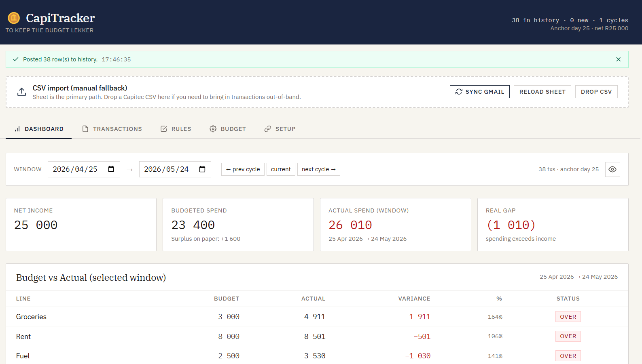Select the Fuel row label
The height and width of the screenshot is (364, 642).
[23, 356]
